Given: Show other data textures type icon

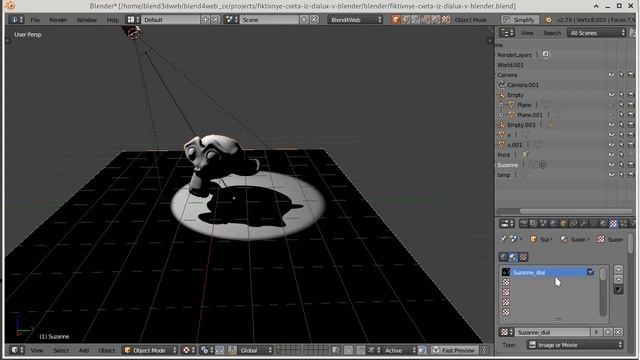Looking at the screenshot, I should point(523,257).
